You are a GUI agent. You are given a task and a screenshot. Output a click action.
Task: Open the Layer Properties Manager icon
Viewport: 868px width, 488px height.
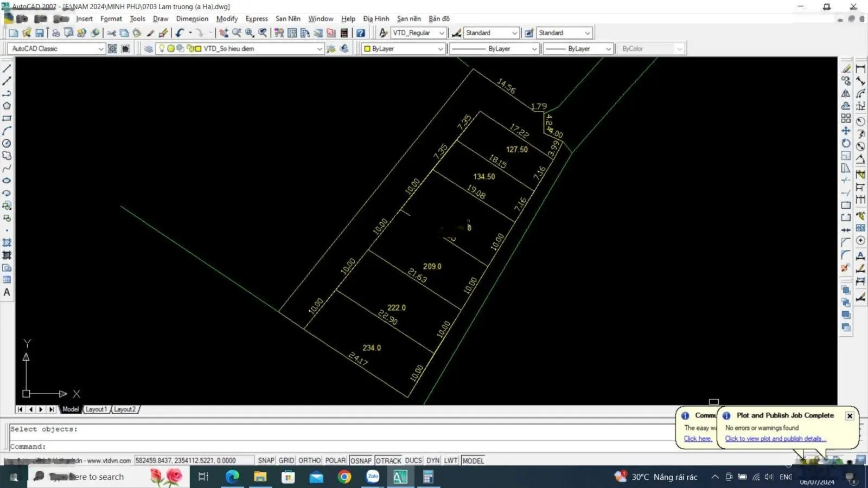coord(148,49)
